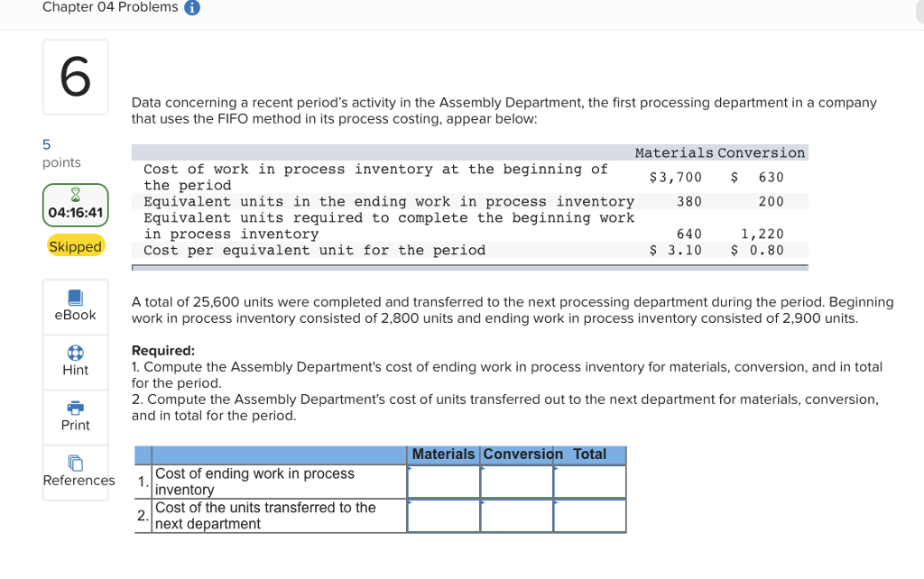Click the question number 6 box
The height and width of the screenshot is (579, 924).
pos(75,77)
